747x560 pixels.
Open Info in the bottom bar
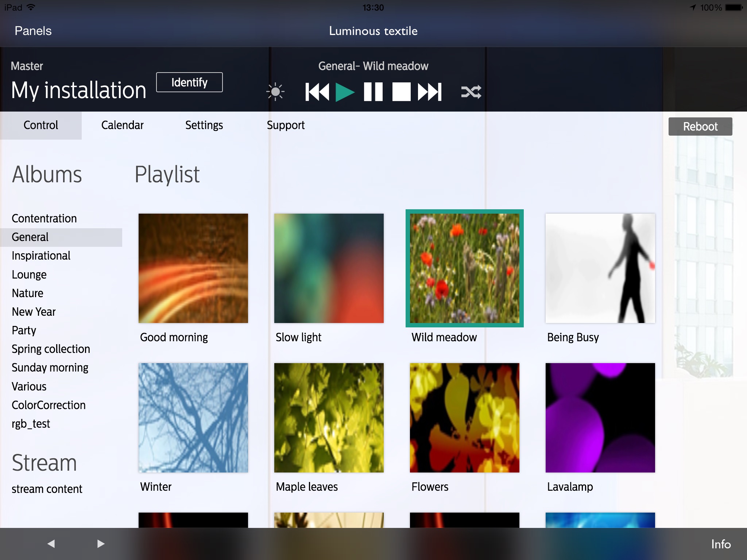point(721,544)
